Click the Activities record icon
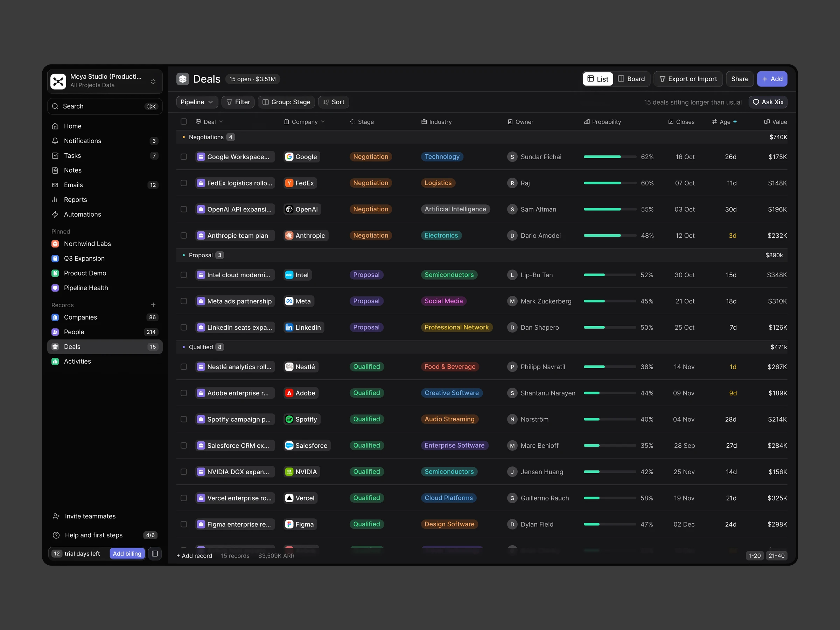The height and width of the screenshot is (630, 840). click(55, 362)
